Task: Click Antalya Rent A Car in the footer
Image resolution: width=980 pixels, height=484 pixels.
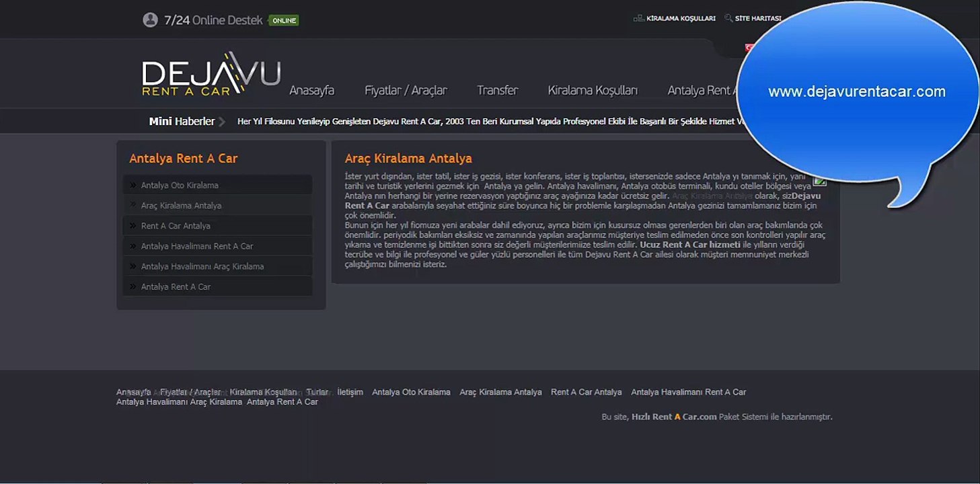Action: coord(282,402)
